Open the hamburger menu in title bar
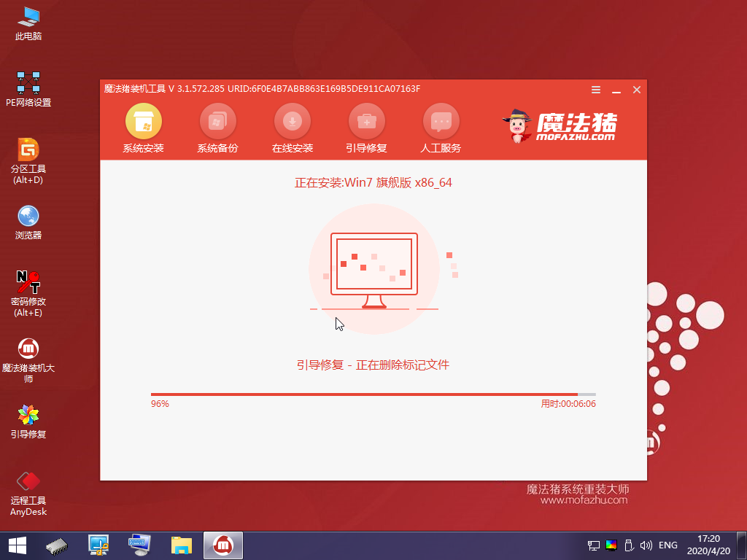The height and width of the screenshot is (560, 747). [x=595, y=90]
